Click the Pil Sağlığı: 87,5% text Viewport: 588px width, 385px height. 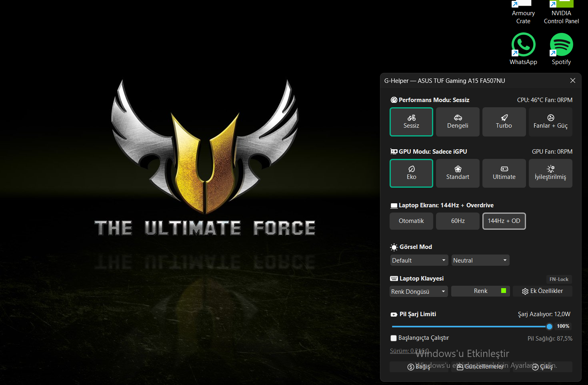click(550, 339)
